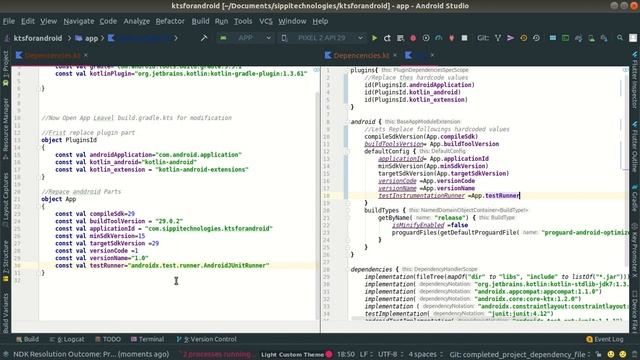
Task: Select left pane Dependencies.kt tab
Action: pyautogui.click(x=52, y=56)
